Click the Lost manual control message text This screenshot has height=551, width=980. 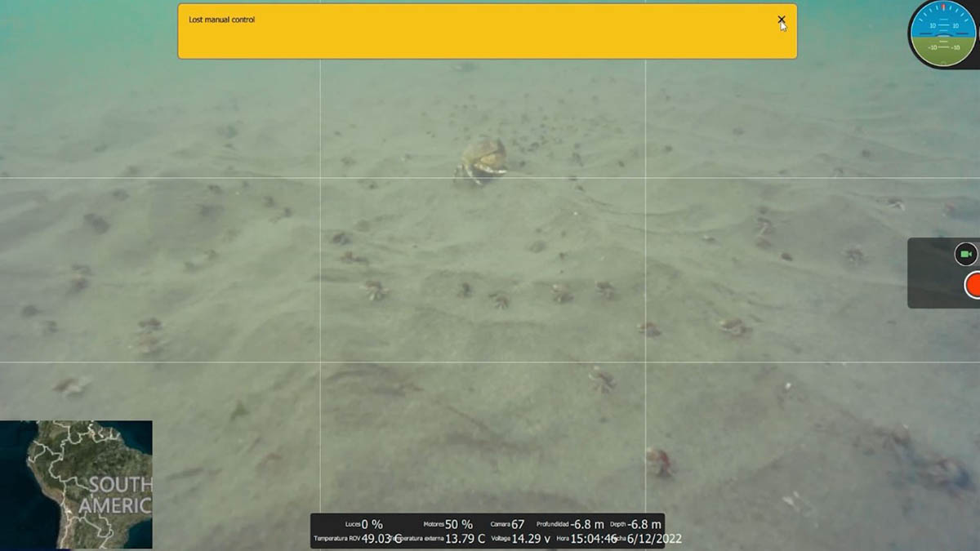(222, 20)
